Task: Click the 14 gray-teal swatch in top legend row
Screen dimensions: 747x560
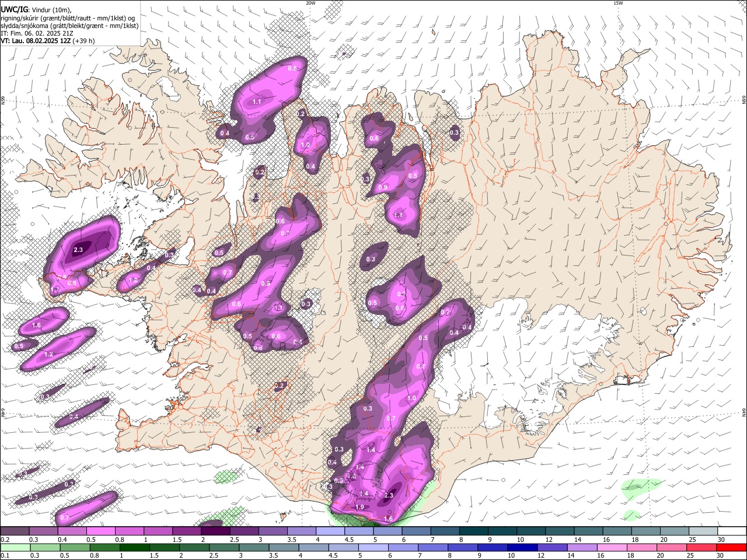Action: [589, 531]
